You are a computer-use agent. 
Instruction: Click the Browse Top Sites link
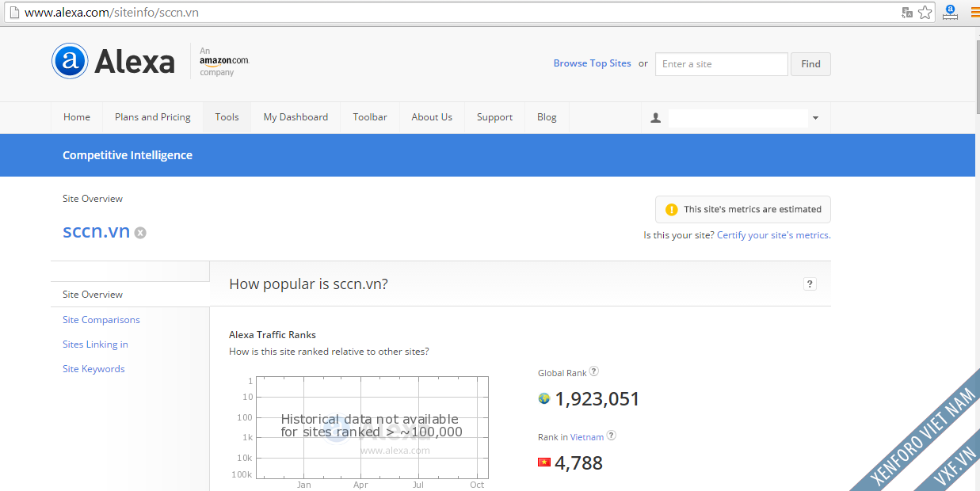[593, 63]
